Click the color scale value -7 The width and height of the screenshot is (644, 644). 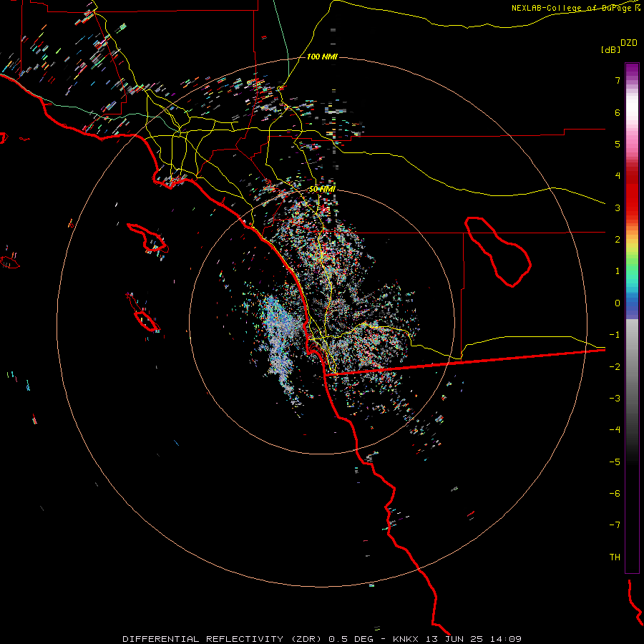[615, 525]
